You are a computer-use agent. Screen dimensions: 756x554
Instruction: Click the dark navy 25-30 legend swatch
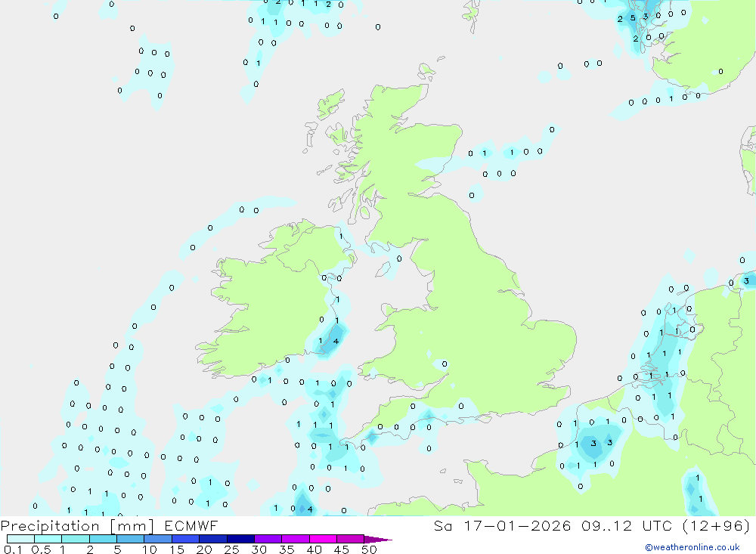[x=240, y=539]
